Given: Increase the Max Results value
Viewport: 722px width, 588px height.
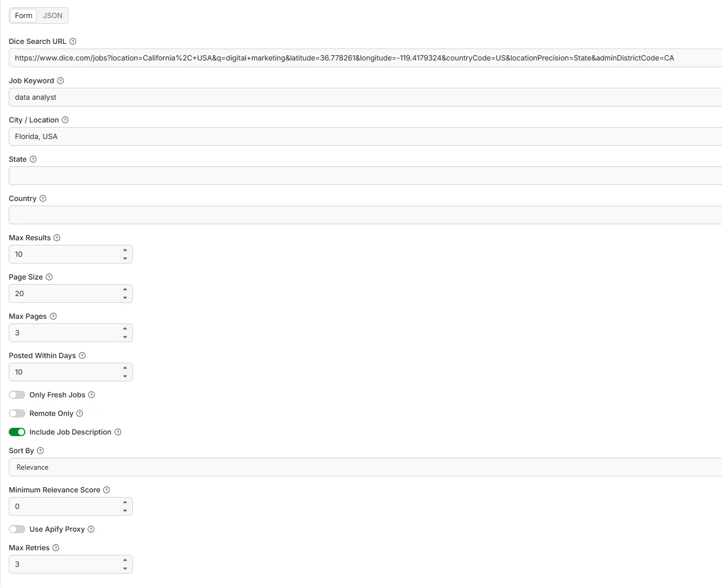Looking at the screenshot, I should pos(125,250).
